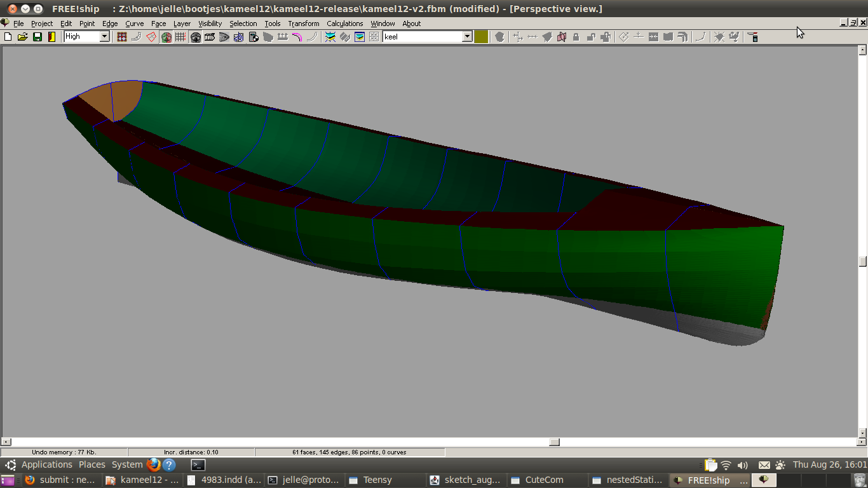868x488 pixels.
Task: Click the invert face normals icon
Action: click(733, 37)
